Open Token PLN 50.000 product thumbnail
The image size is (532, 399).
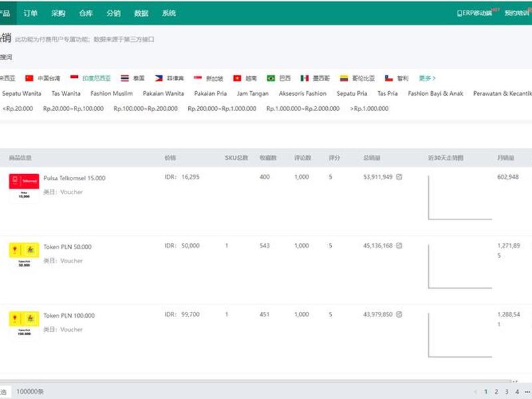coord(24,257)
